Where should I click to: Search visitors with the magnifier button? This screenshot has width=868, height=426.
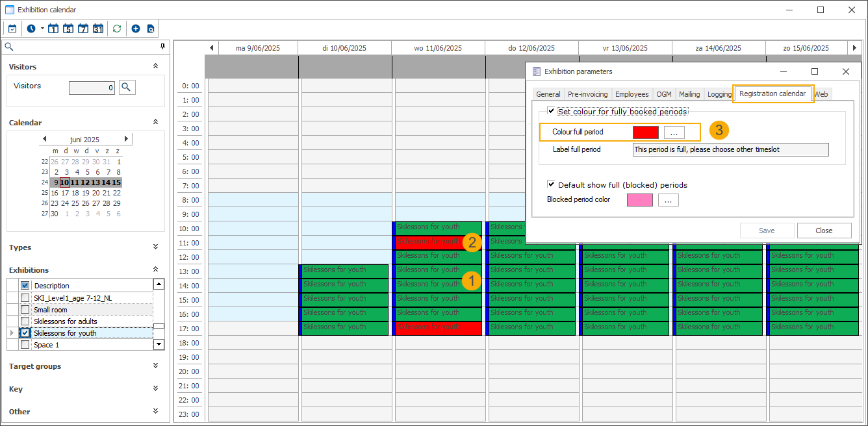[127, 86]
